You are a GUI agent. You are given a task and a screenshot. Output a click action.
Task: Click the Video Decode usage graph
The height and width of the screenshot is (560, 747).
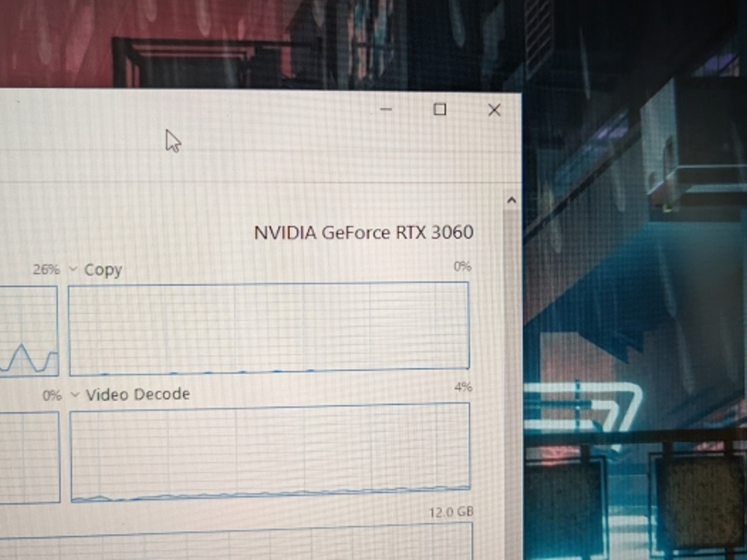tap(270, 452)
